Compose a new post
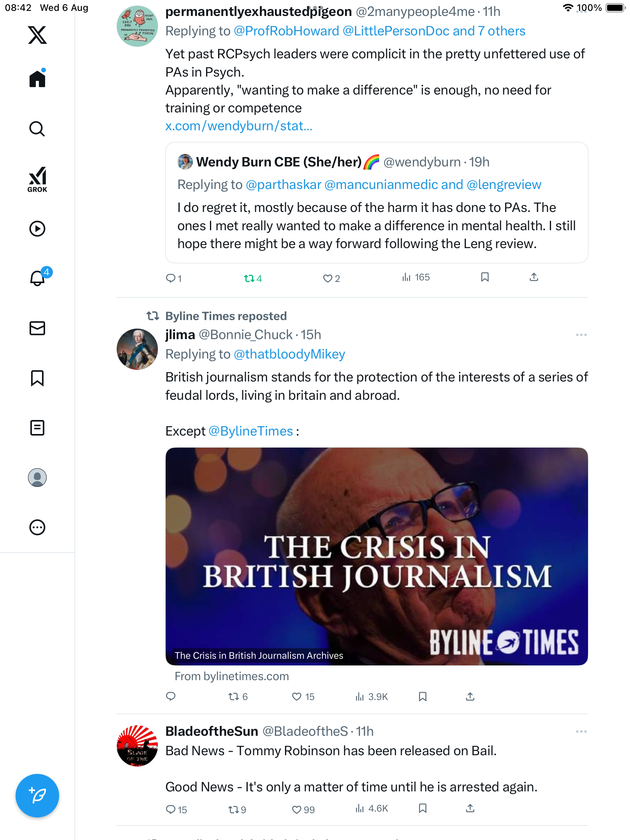630x840 pixels. tap(37, 796)
